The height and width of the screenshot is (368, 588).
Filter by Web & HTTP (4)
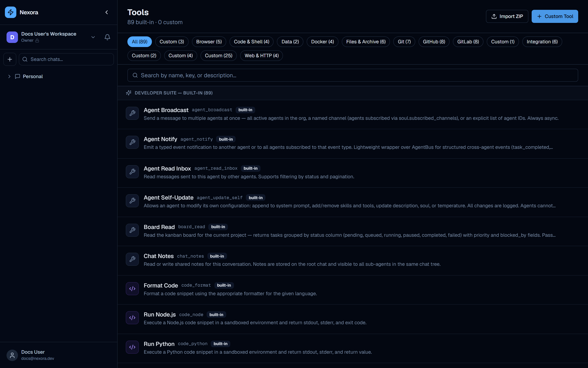pos(262,55)
